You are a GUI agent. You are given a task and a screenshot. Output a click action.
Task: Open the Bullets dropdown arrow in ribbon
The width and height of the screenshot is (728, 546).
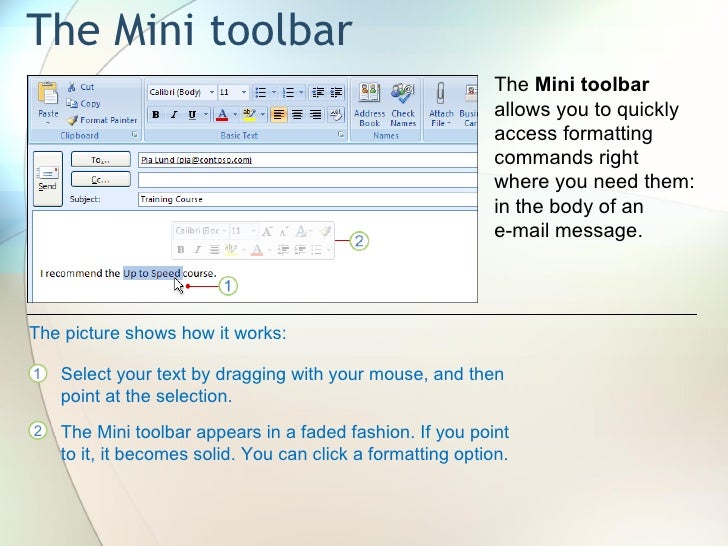pyautogui.click(x=273, y=92)
